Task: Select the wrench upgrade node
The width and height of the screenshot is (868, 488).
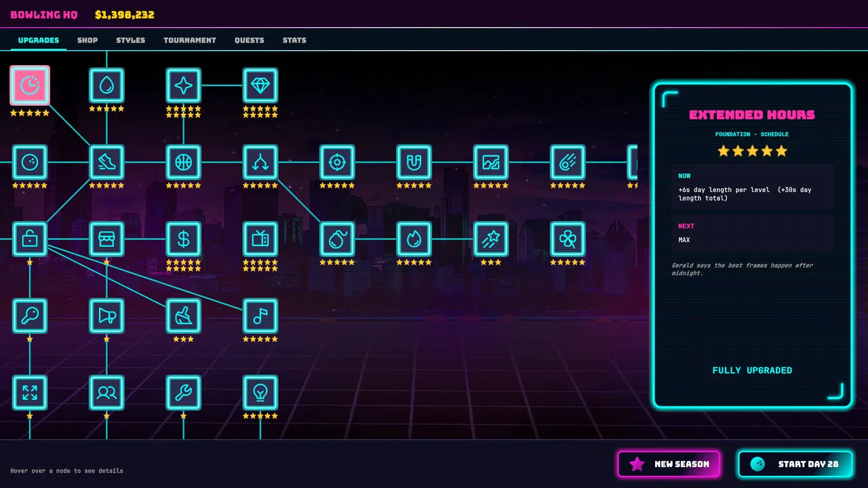Action: point(183,392)
